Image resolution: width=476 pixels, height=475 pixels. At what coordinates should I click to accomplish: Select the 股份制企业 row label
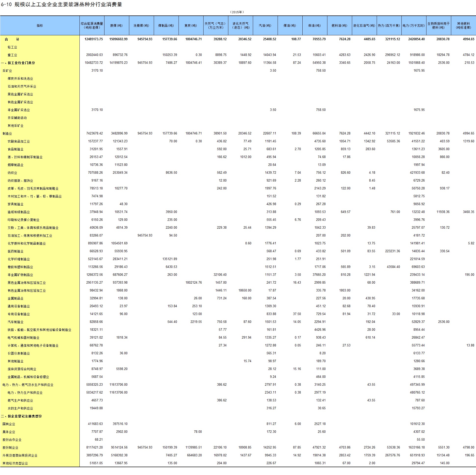pyautogui.click(x=10, y=448)
